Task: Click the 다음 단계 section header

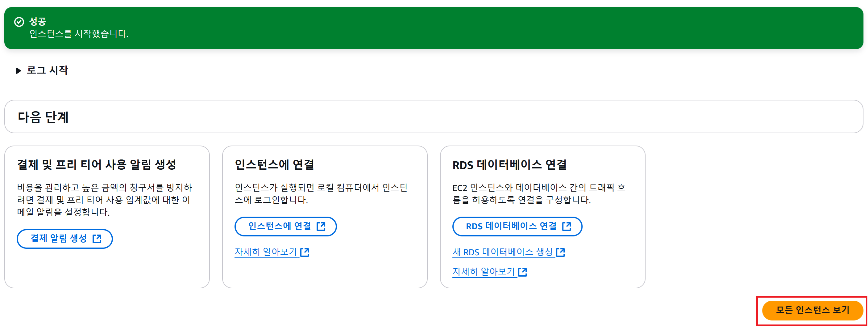Action: [x=43, y=117]
